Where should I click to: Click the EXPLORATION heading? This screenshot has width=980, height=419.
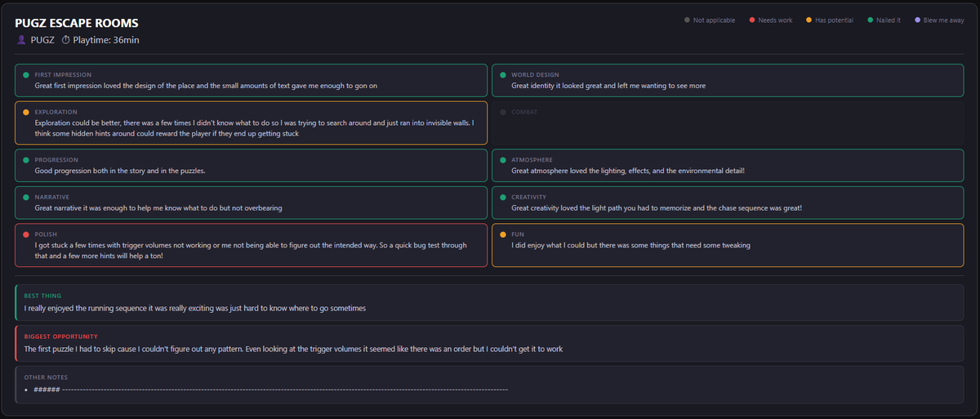pyautogui.click(x=56, y=112)
